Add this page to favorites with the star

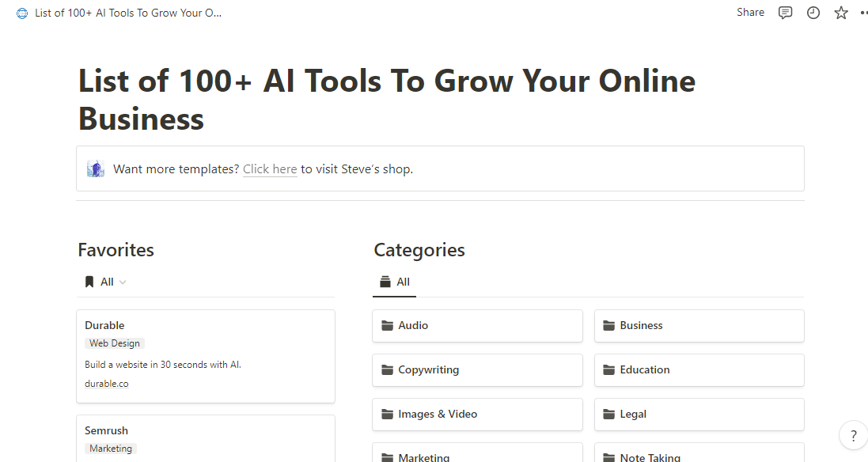click(x=841, y=13)
